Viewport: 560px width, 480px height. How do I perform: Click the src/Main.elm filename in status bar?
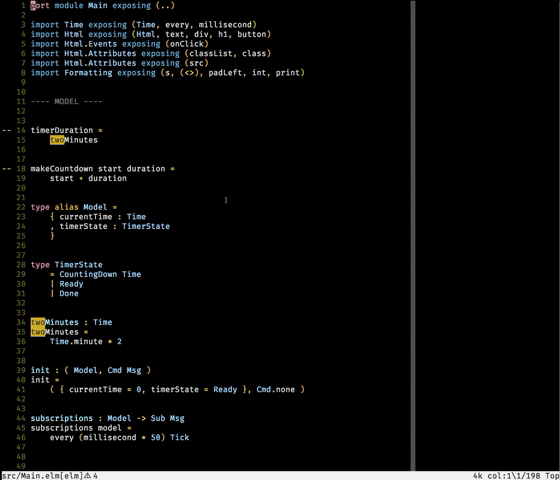31,476
